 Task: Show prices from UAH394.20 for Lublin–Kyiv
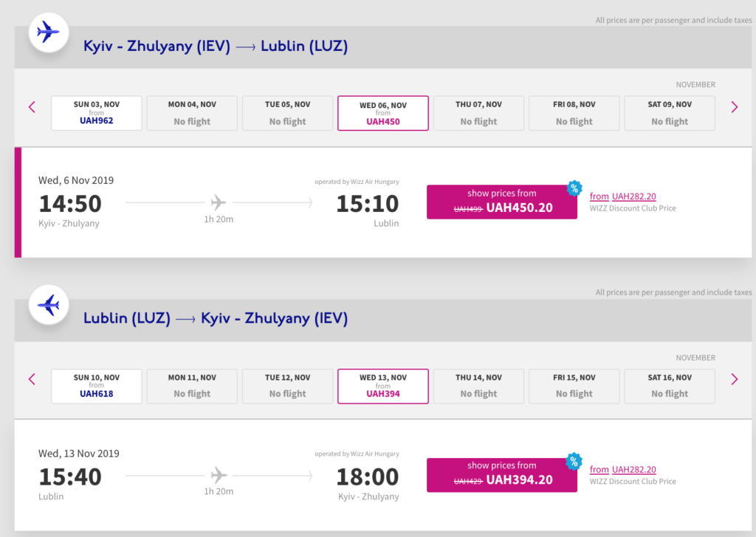click(x=502, y=474)
